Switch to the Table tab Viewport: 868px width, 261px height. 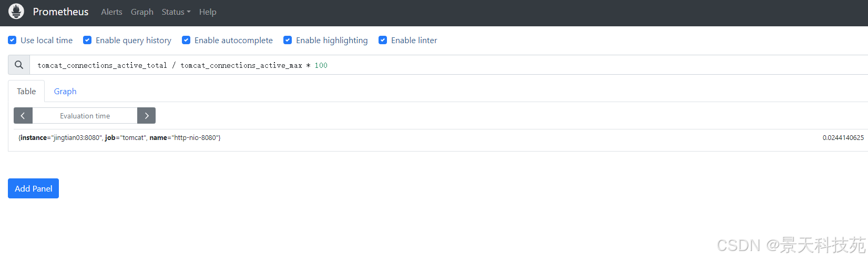pyautogui.click(x=26, y=91)
